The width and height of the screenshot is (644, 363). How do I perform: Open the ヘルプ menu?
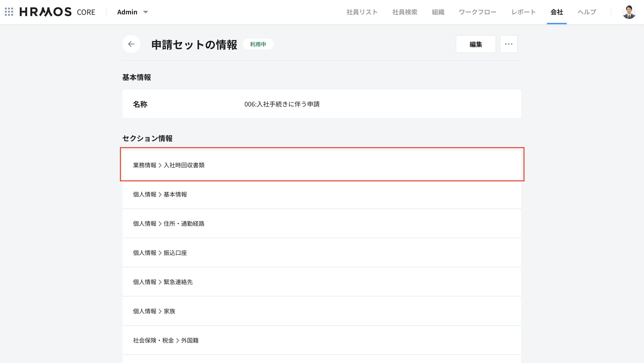point(587,12)
